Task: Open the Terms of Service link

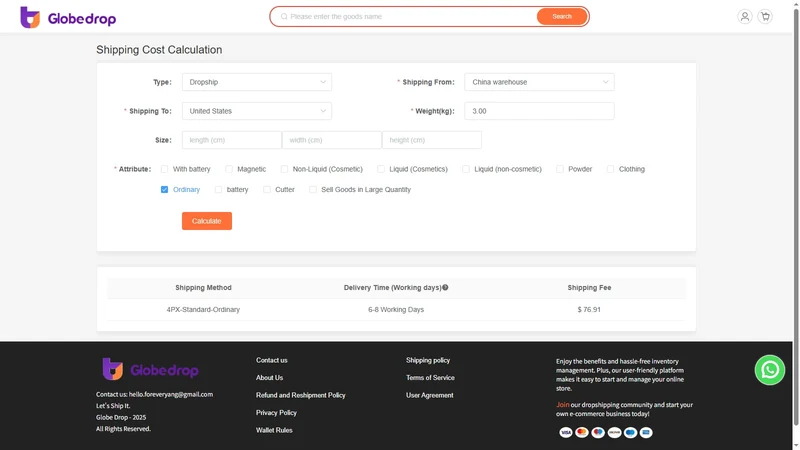Action: (430, 378)
